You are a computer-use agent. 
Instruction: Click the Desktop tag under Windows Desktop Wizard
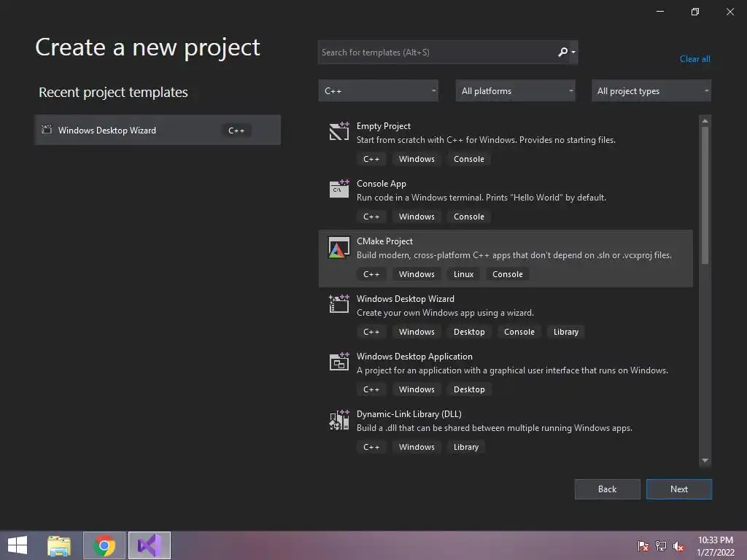[469, 332]
